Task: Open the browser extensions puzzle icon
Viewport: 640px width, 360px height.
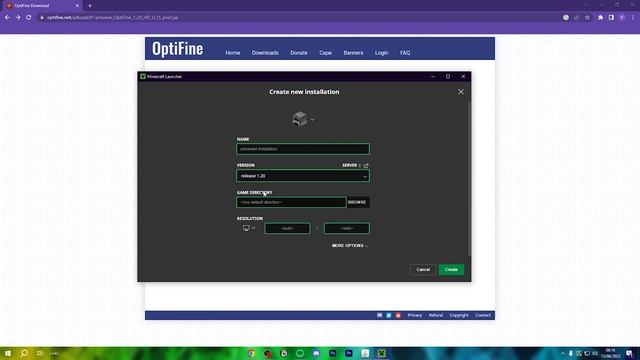Action: (x=600, y=18)
